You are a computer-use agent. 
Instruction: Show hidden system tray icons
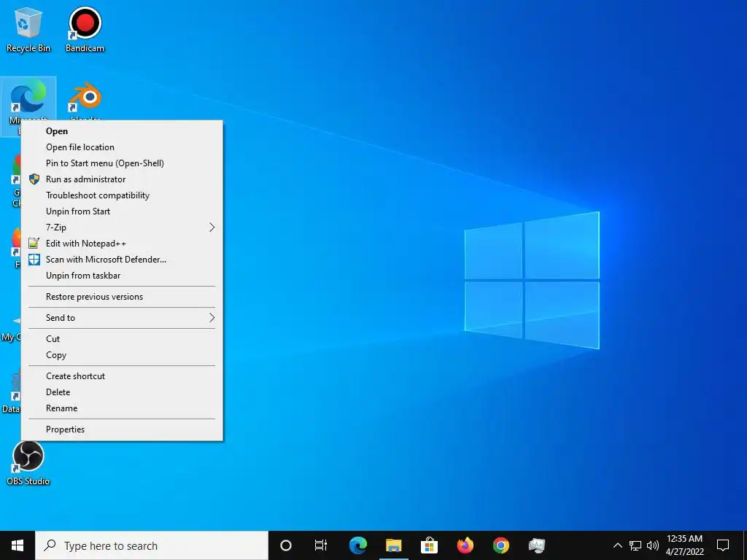click(617, 545)
